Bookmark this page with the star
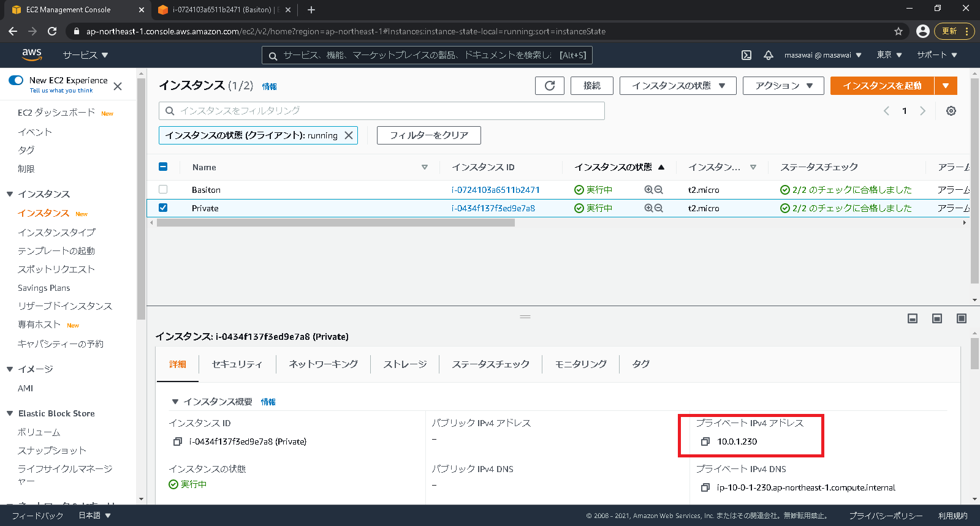 (898, 31)
